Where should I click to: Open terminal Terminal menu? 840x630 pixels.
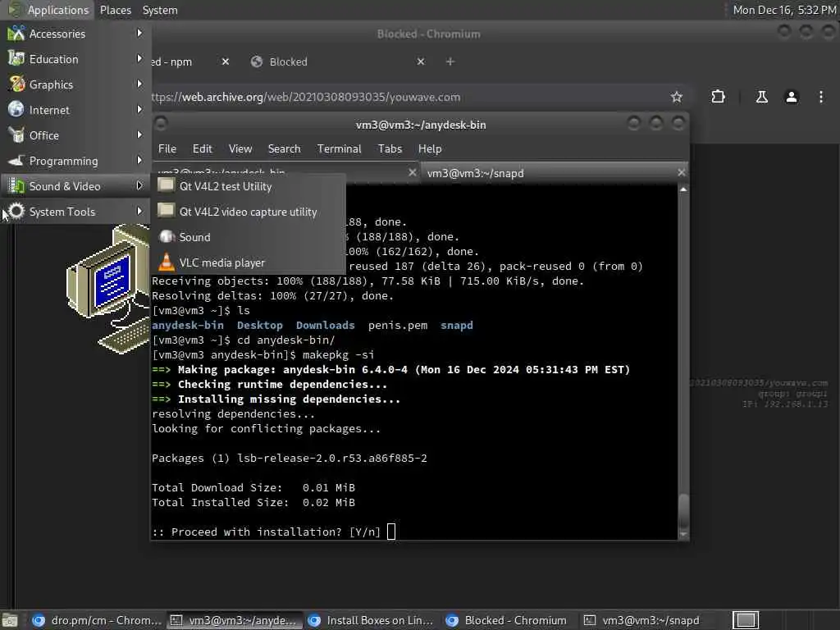pyautogui.click(x=339, y=148)
